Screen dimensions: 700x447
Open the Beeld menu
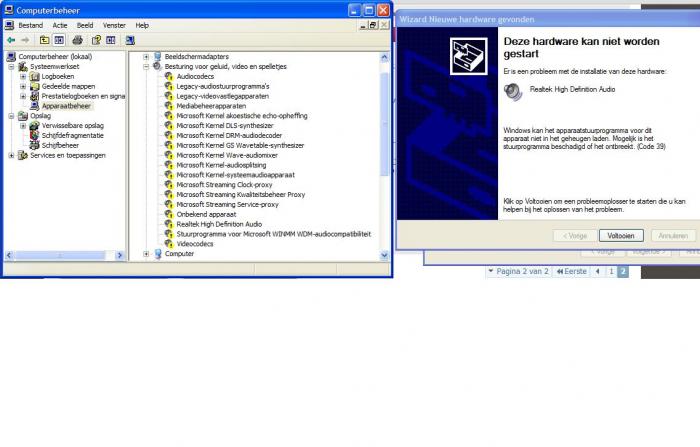tap(85, 25)
